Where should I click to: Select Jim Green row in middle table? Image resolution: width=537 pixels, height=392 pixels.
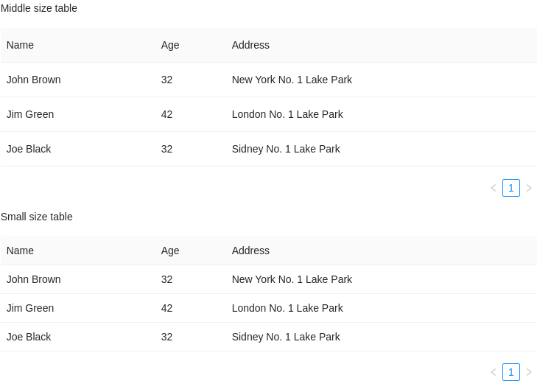pos(30,114)
